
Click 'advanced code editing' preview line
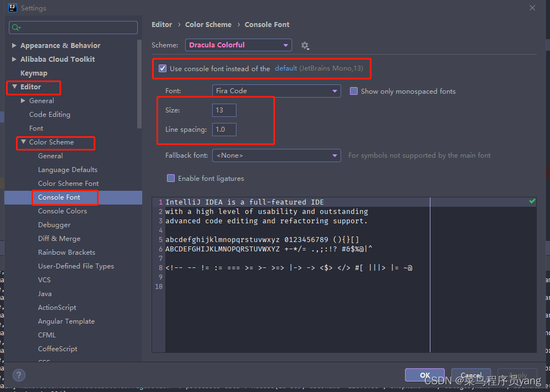pos(266,221)
